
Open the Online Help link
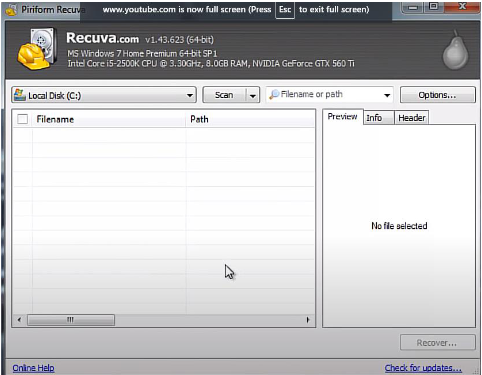33,368
